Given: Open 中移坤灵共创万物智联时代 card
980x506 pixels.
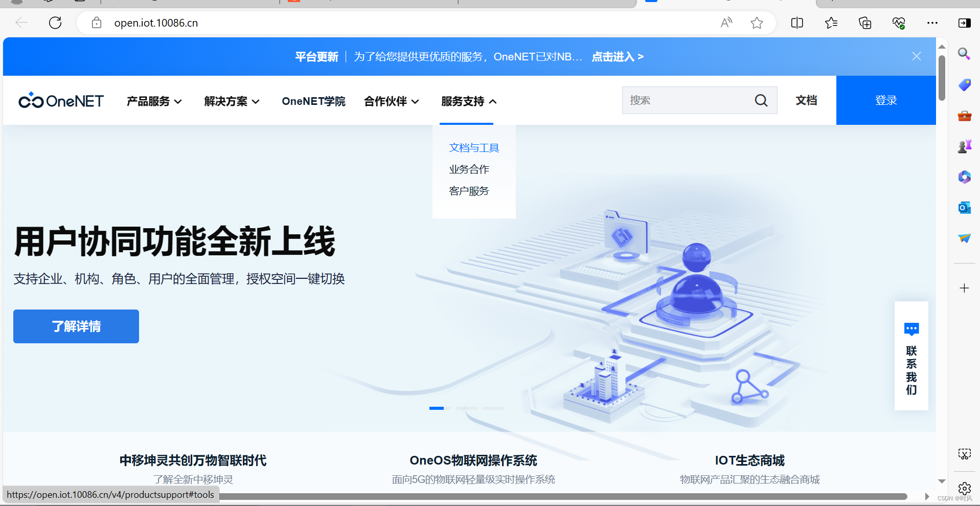Looking at the screenshot, I should pos(193,469).
